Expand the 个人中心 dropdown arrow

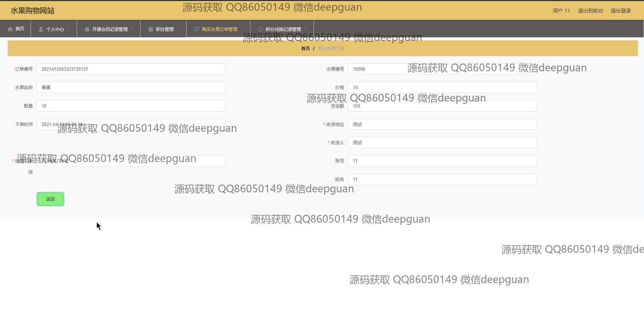click(x=69, y=29)
